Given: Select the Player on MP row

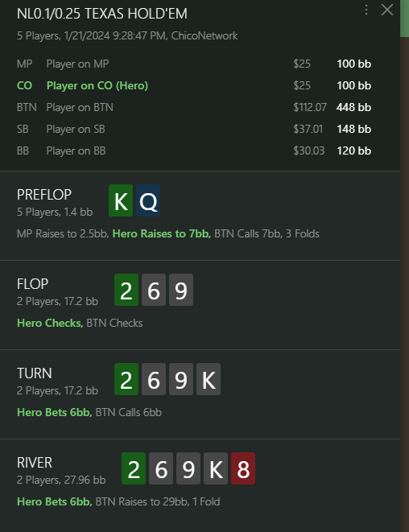Looking at the screenshot, I should point(194,64).
